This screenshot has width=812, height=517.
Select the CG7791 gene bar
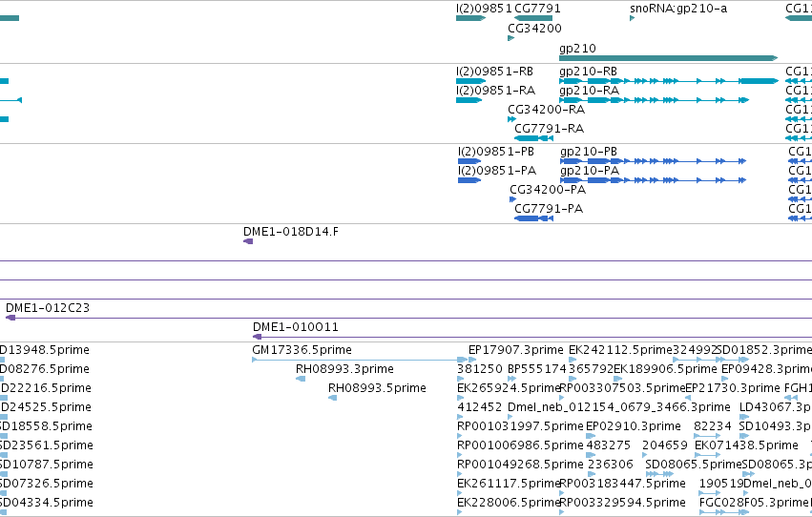(533, 18)
